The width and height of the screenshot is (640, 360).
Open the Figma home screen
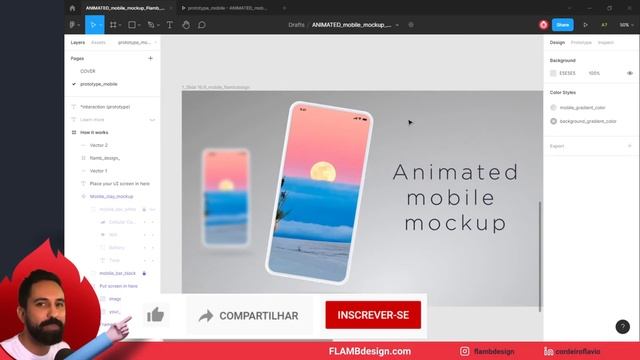pos(72,8)
